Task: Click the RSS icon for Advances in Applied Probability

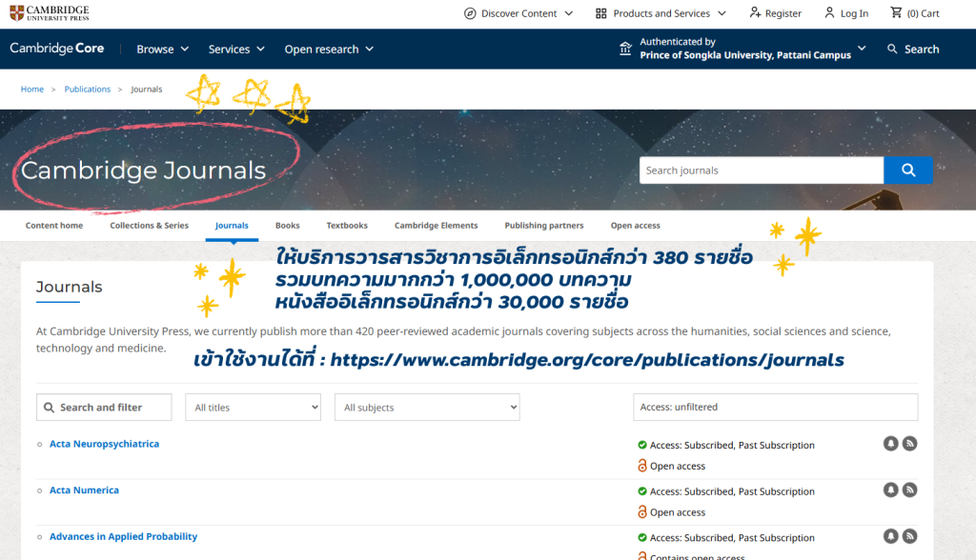Action: click(909, 536)
